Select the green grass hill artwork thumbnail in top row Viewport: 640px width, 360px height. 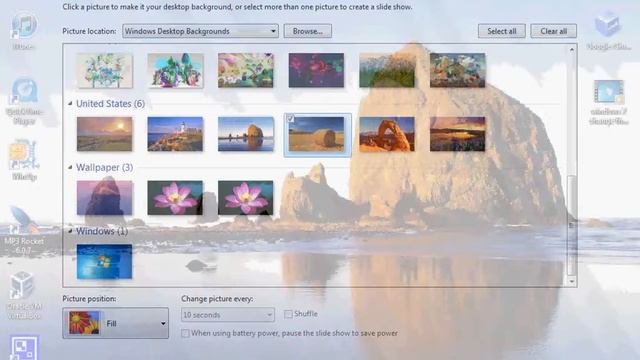387,70
